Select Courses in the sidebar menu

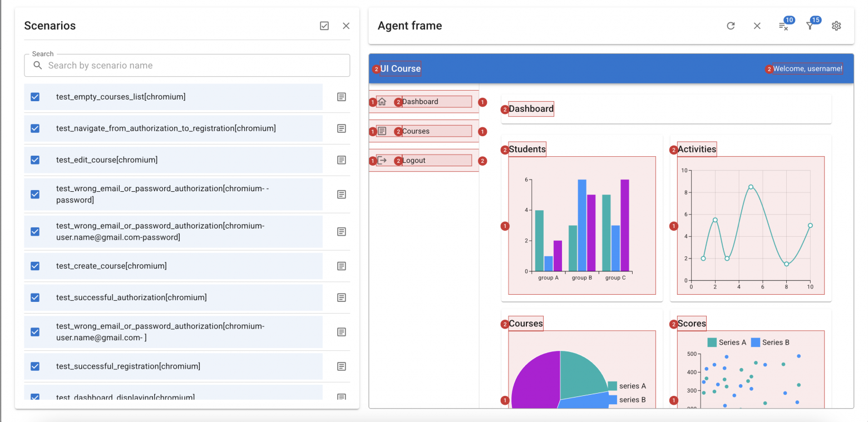point(416,131)
